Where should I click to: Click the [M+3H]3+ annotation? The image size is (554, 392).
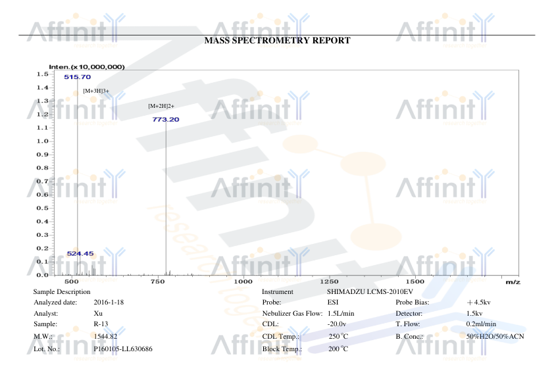pos(96,91)
